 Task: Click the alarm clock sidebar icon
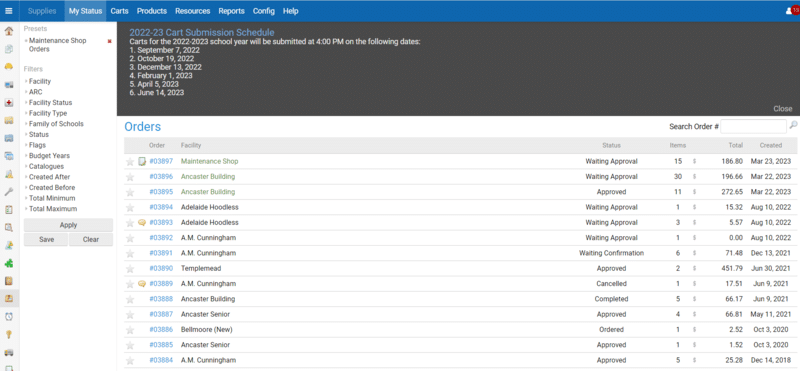[9, 316]
